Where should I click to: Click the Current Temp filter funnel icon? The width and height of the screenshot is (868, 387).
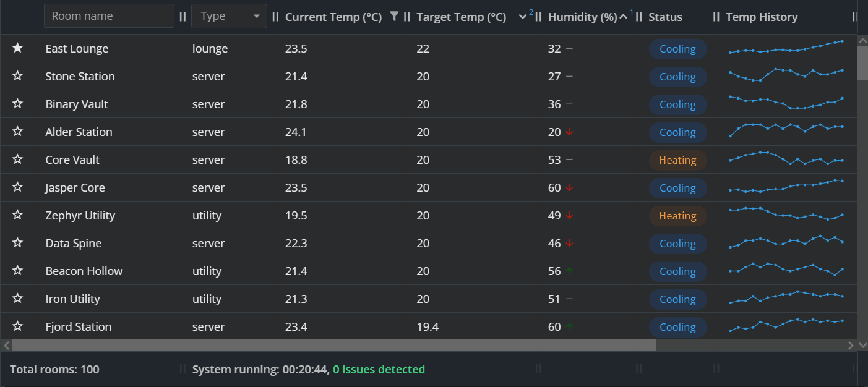point(394,17)
